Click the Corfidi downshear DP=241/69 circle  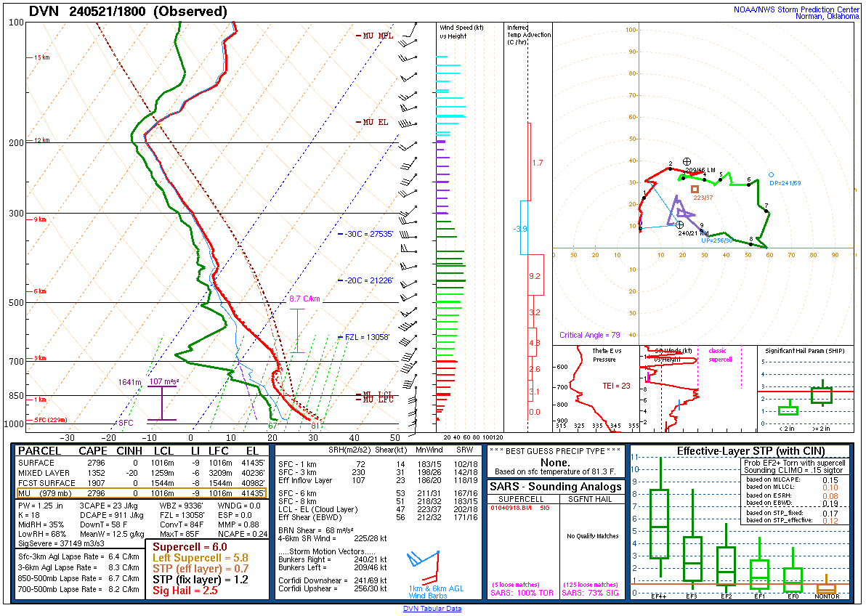[771, 174]
